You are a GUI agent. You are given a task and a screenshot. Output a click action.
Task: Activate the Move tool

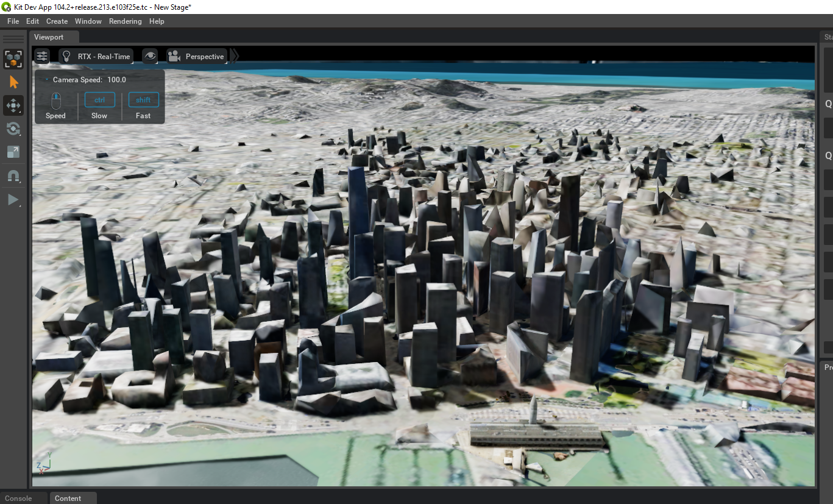13,105
